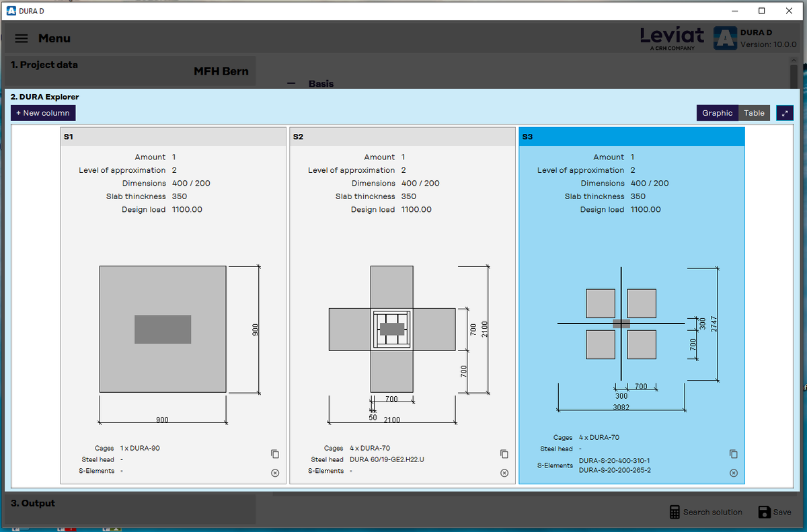Add a new column
This screenshot has width=807, height=532.
coord(43,113)
